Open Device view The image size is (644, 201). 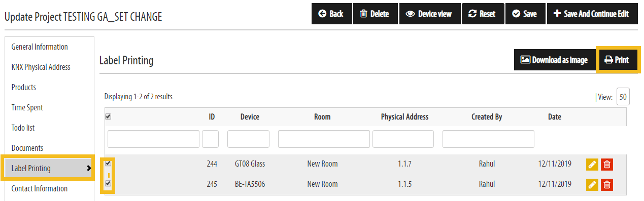(x=429, y=14)
